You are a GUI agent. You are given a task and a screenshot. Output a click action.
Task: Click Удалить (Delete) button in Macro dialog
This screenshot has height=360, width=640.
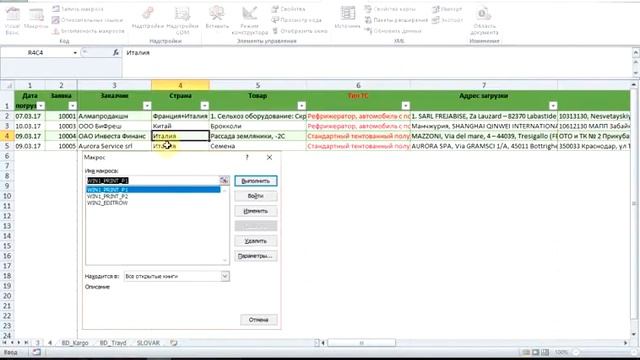256,241
